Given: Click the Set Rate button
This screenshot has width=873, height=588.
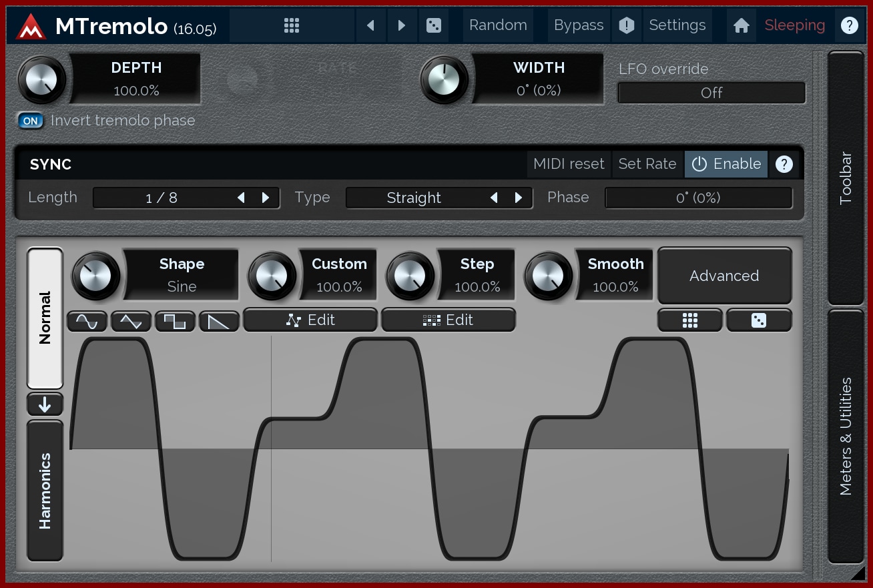Looking at the screenshot, I should (647, 164).
